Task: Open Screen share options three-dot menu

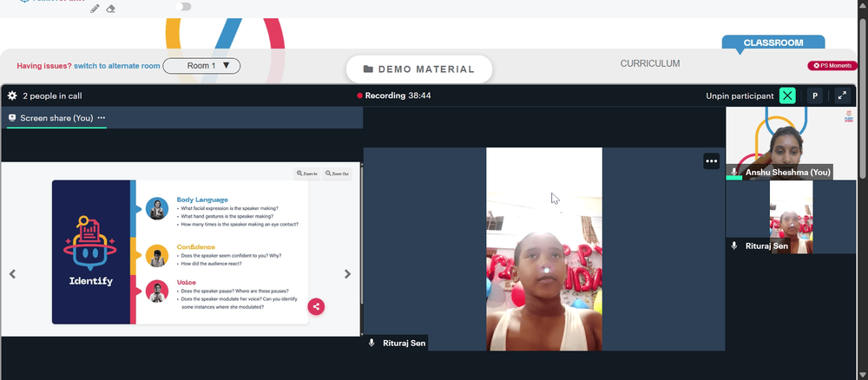Action: point(102,118)
